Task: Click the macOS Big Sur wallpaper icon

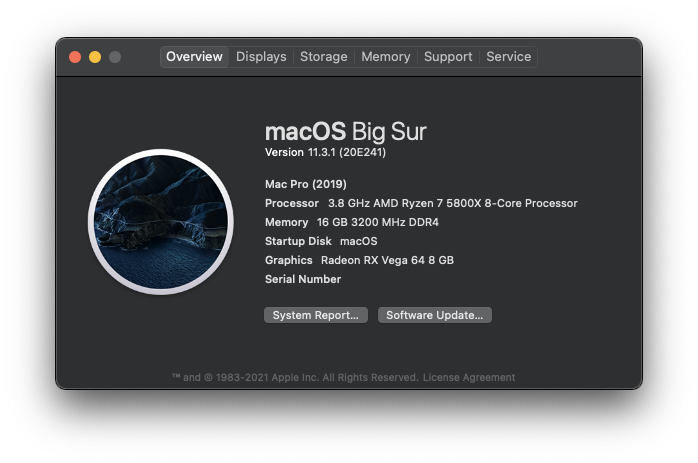Action: click(161, 222)
